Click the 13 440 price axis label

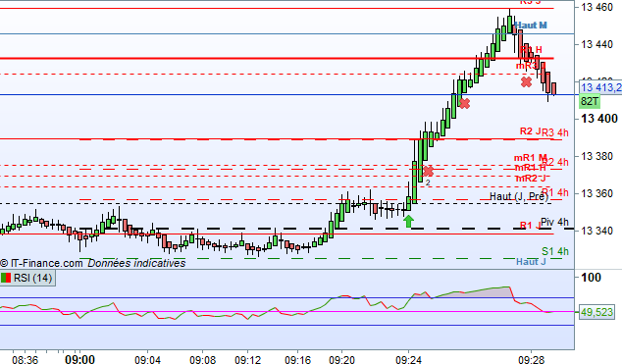click(597, 44)
